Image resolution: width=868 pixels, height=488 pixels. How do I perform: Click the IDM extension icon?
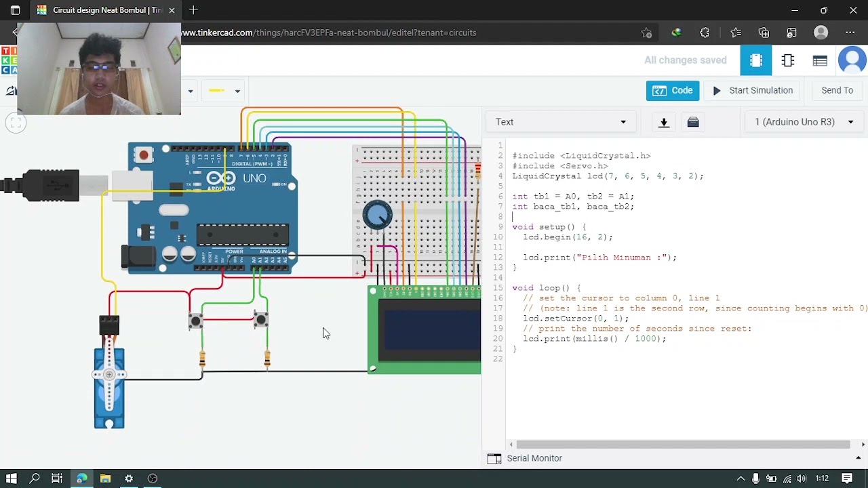[x=676, y=33]
